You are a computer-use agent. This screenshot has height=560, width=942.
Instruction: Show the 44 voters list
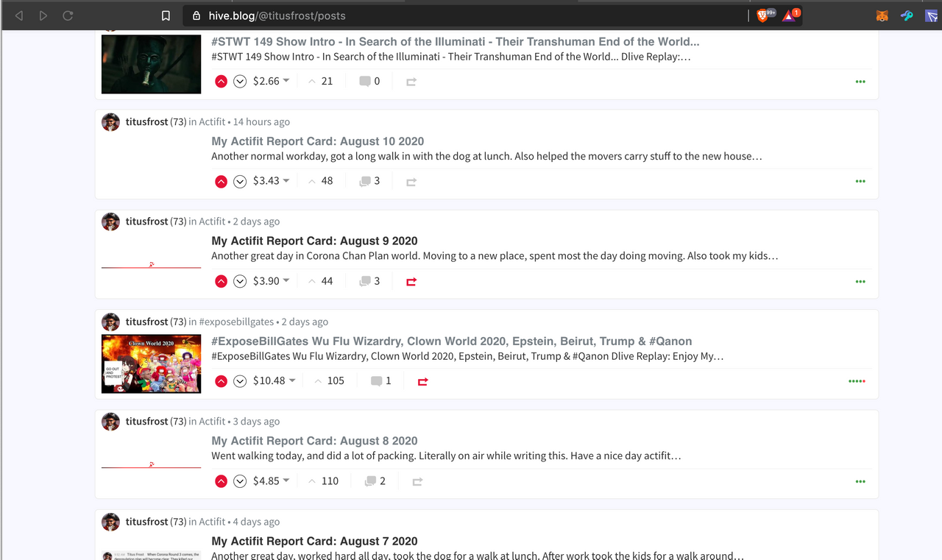coord(321,281)
